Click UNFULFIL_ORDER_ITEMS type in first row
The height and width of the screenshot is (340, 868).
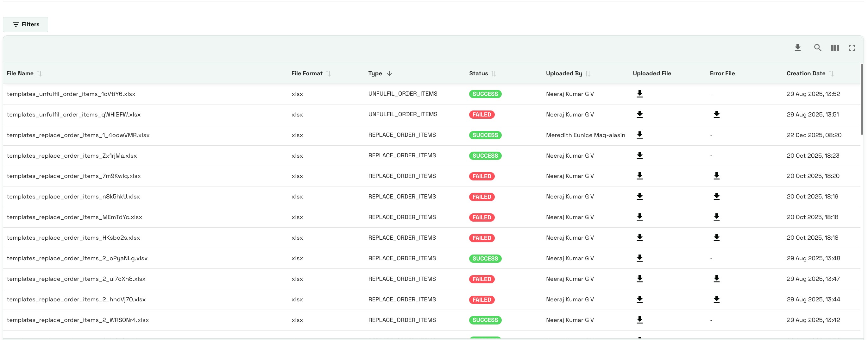pos(403,94)
